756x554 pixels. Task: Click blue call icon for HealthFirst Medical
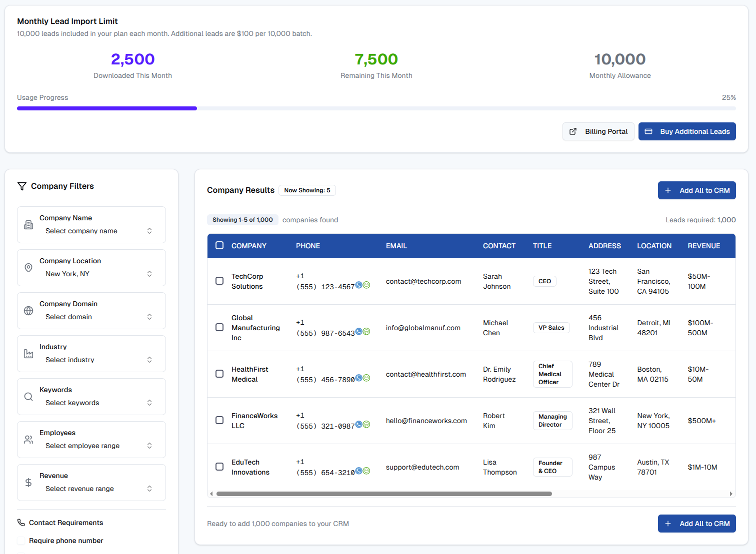click(x=358, y=378)
